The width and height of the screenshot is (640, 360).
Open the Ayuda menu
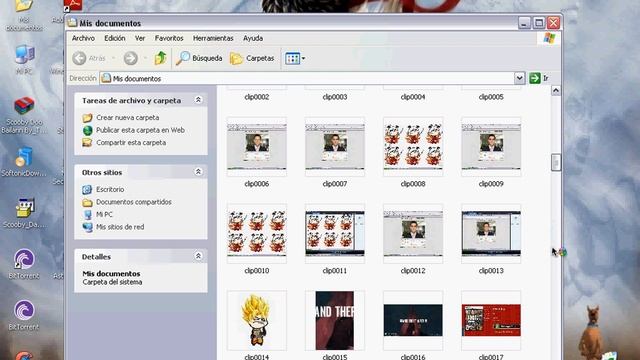click(253, 38)
